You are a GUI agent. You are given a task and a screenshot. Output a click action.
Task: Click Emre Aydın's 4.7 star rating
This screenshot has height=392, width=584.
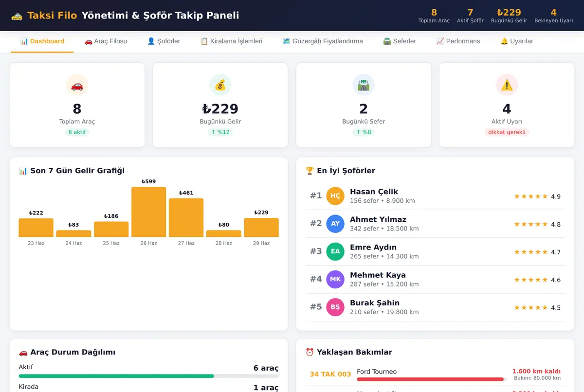(x=537, y=252)
